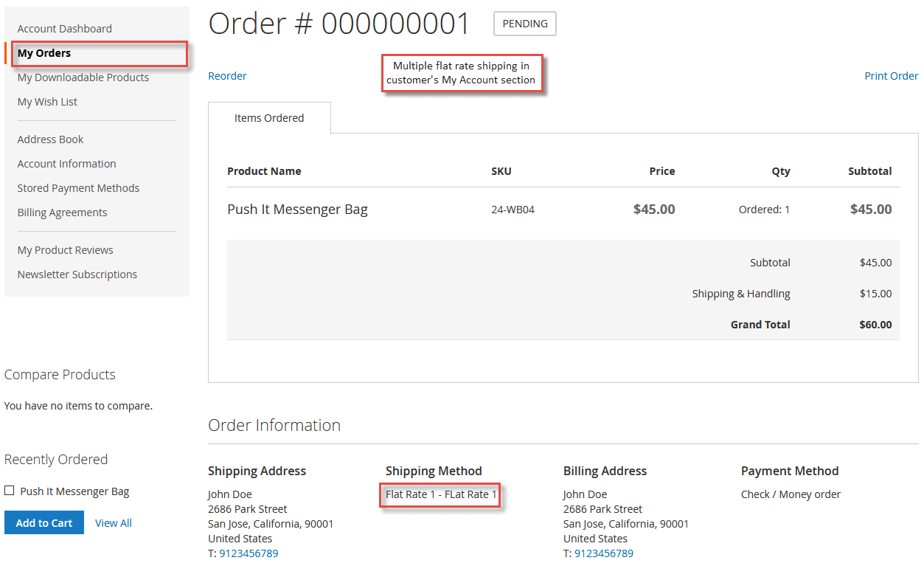Click View All recently ordered items
Viewport: 924px width, 563px height.
(x=113, y=522)
